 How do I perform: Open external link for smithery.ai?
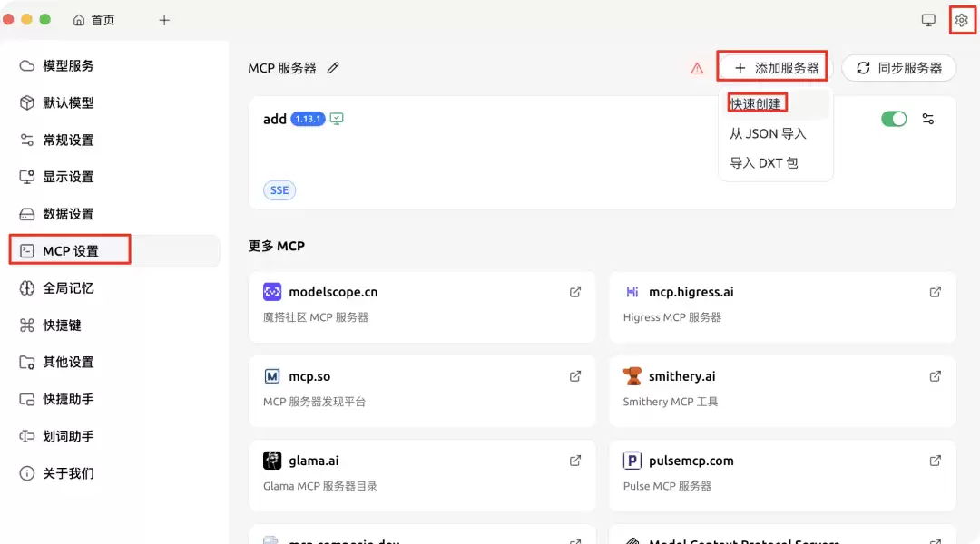coord(935,376)
